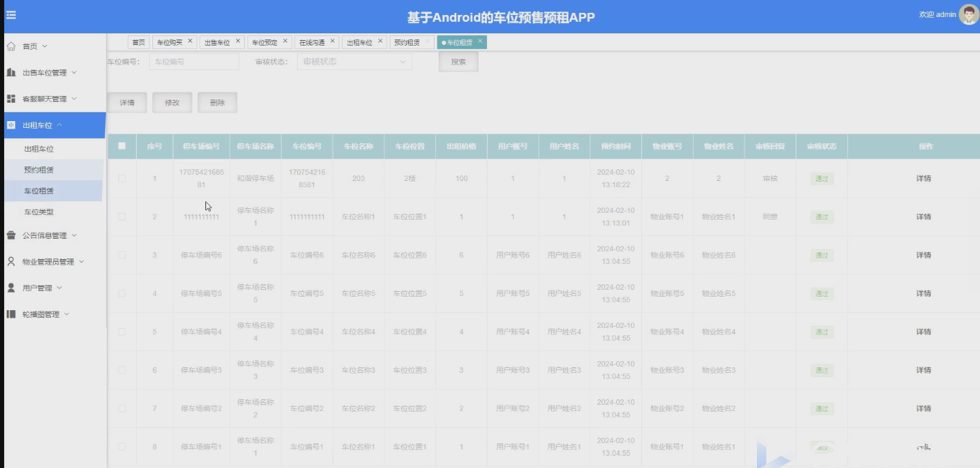Check the checkbox for row 7
980x468 pixels.
coord(122,408)
